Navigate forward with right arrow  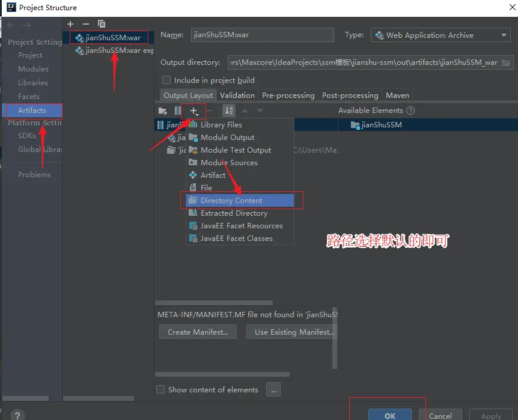point(27,25)
